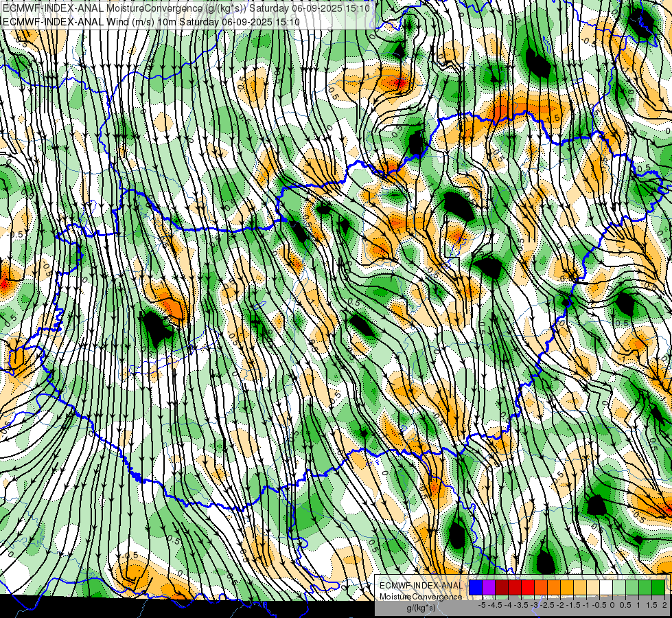The image size is (672, 618).
Task: Click legend swatch between 1 and 1.5 ticks
Action: pos(645,587)
